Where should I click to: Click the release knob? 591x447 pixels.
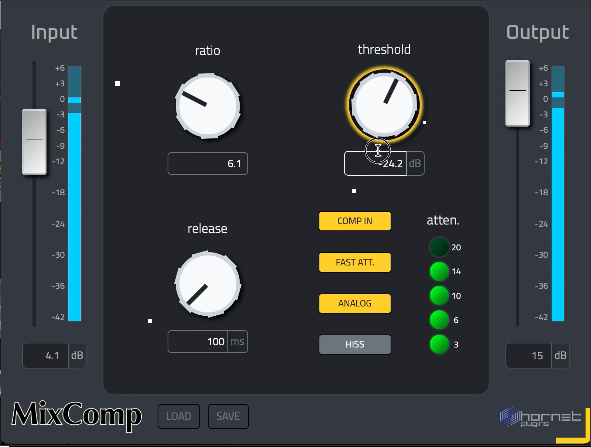coord(208,284)
